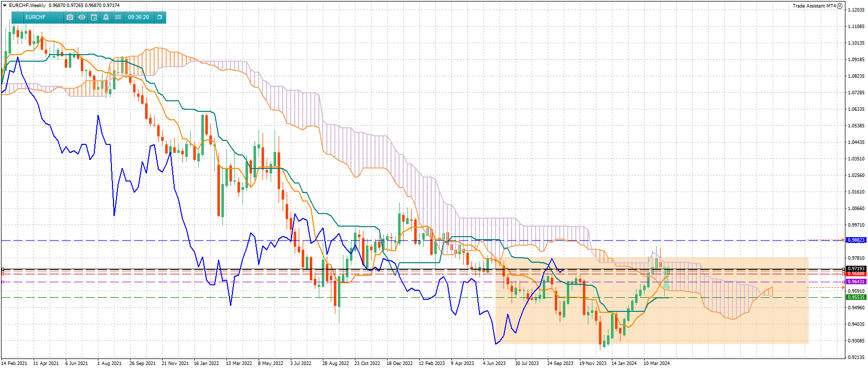Screen dimensions: 868x369
Task: Select the black 0.97193 price label
Action: point(856,269)
